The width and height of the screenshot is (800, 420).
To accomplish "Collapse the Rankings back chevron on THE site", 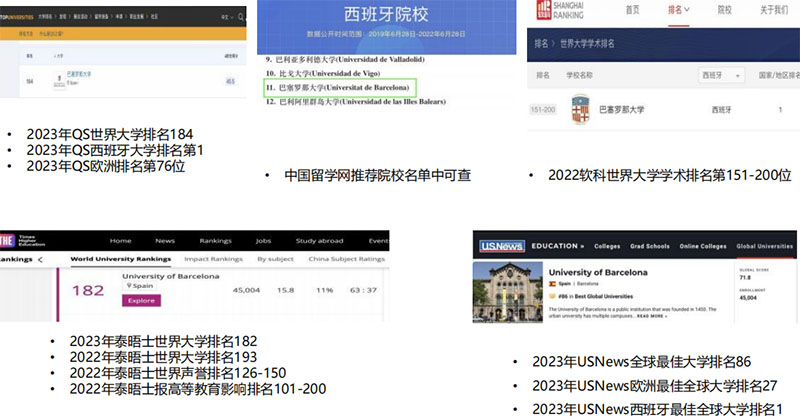I will tap(40, 260).
